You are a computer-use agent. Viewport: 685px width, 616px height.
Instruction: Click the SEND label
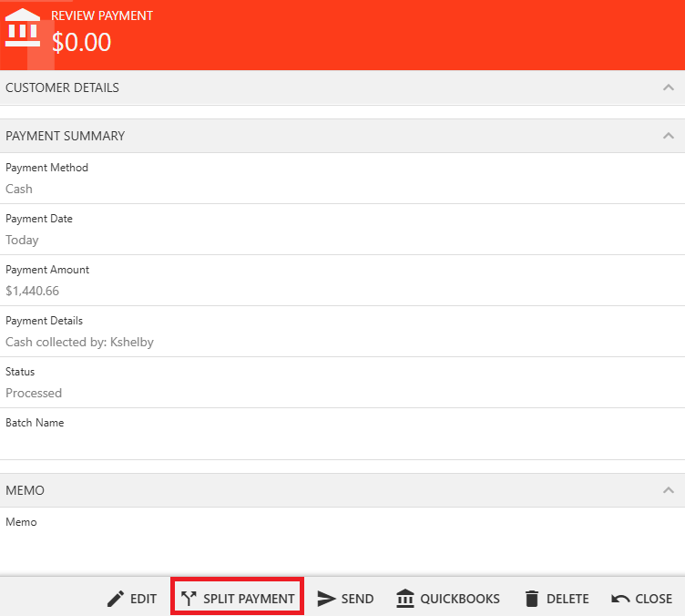pyautogui.click(x=357, y=599)
